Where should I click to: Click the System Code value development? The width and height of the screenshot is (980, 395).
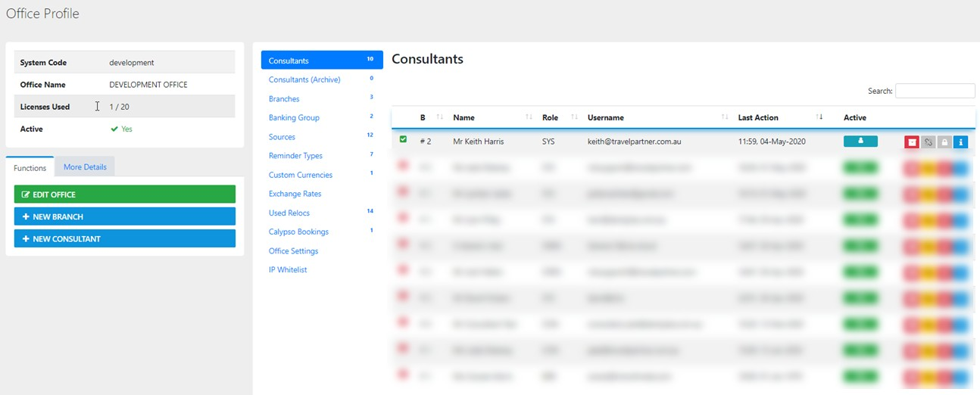(x=132, y=63)
